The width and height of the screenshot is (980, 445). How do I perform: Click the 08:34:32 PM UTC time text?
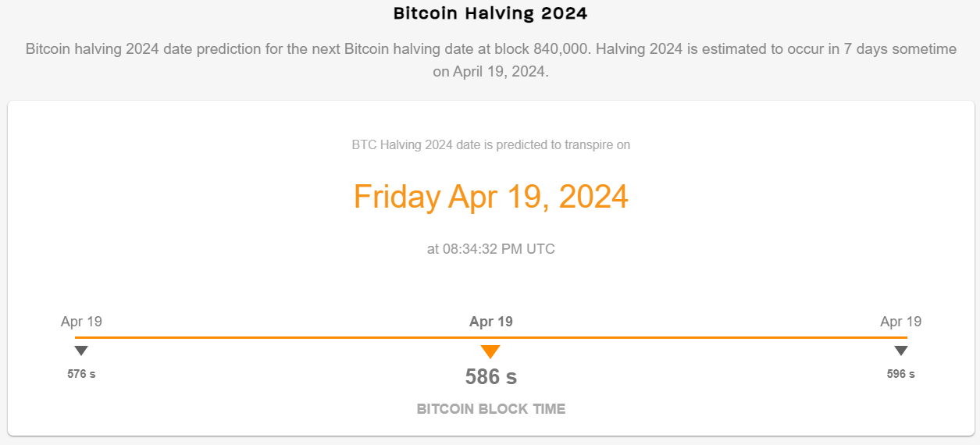[x=491, y=249]
